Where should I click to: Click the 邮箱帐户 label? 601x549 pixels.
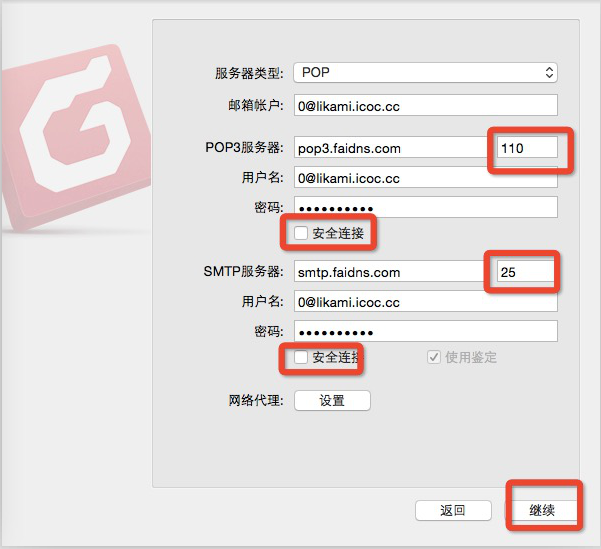(x=256, y=105)
